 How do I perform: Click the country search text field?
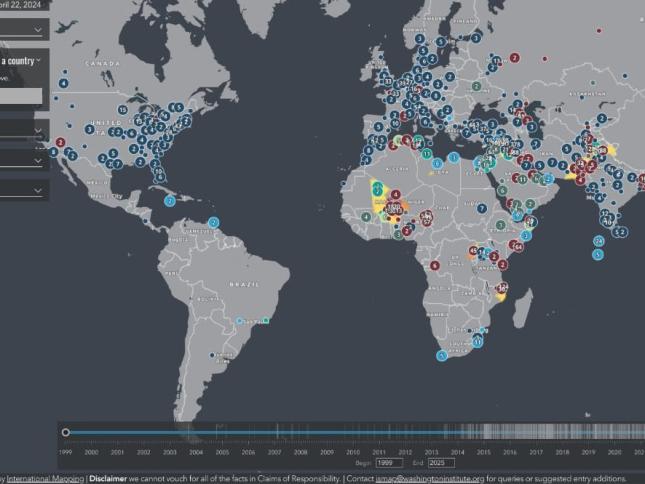(x=21, y=96)
